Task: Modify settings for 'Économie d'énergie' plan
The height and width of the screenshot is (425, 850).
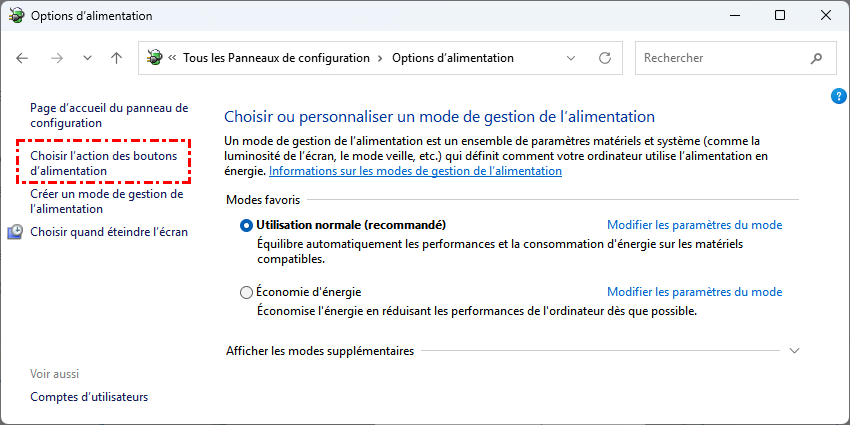Action: 694,292
